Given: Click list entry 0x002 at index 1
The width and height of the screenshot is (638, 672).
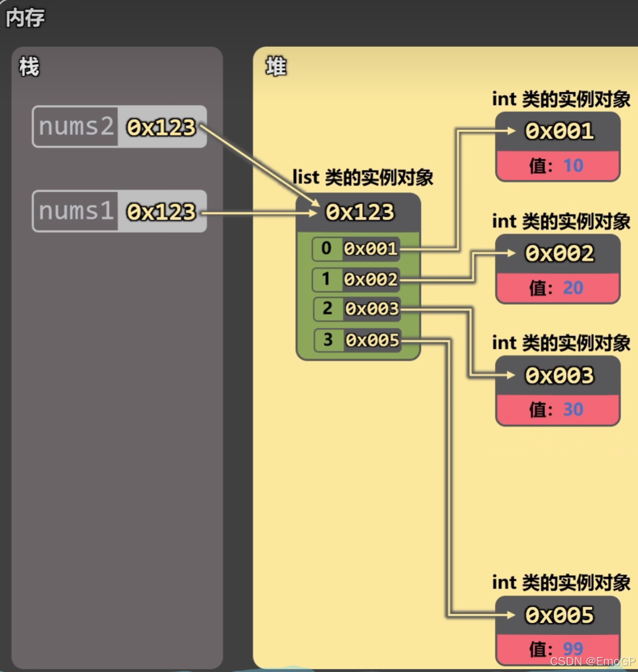Looking at the screenshot, I should (371, 279).
